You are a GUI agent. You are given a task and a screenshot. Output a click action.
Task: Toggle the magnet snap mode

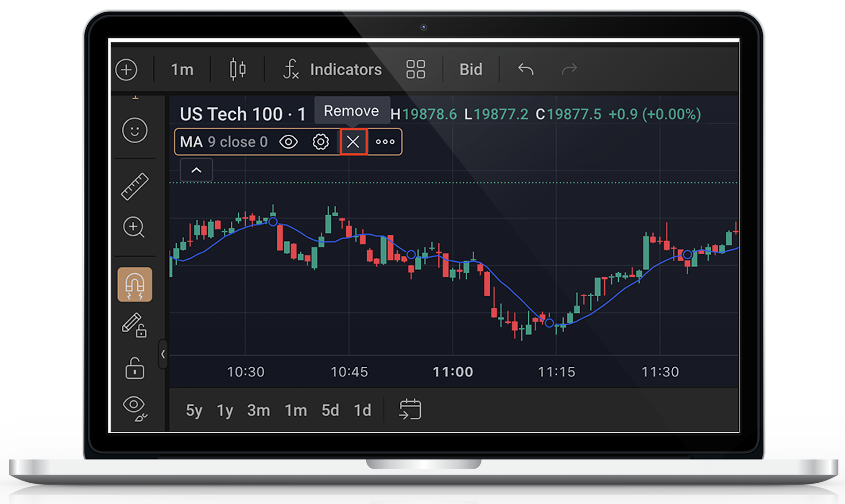(135, 285)
